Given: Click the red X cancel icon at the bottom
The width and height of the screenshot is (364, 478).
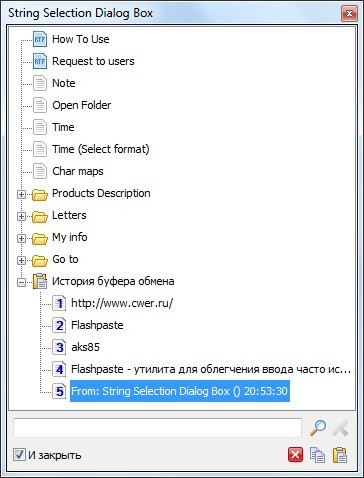Looking at the screenshot, I should pyautogui.click(x=295, y=455).
